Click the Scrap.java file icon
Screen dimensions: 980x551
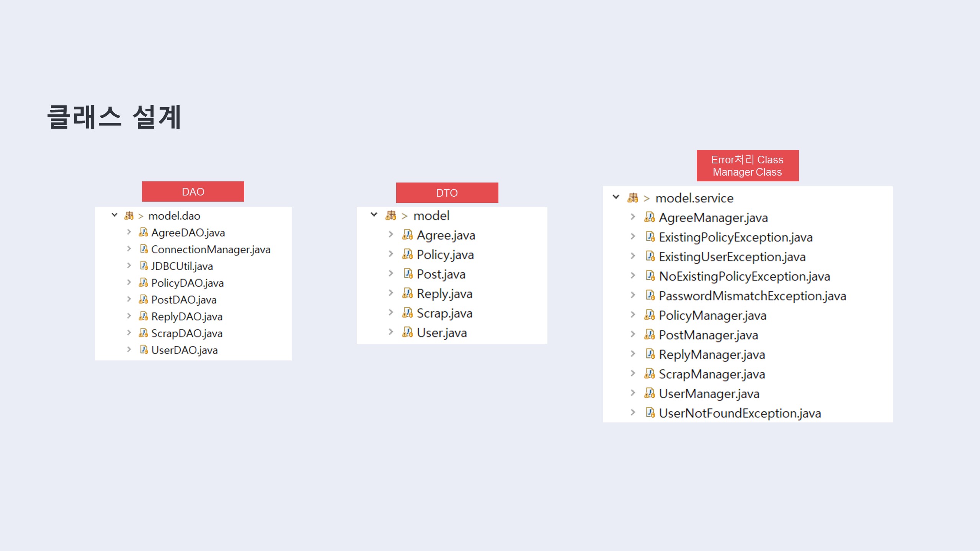click(x=407, y=313)
